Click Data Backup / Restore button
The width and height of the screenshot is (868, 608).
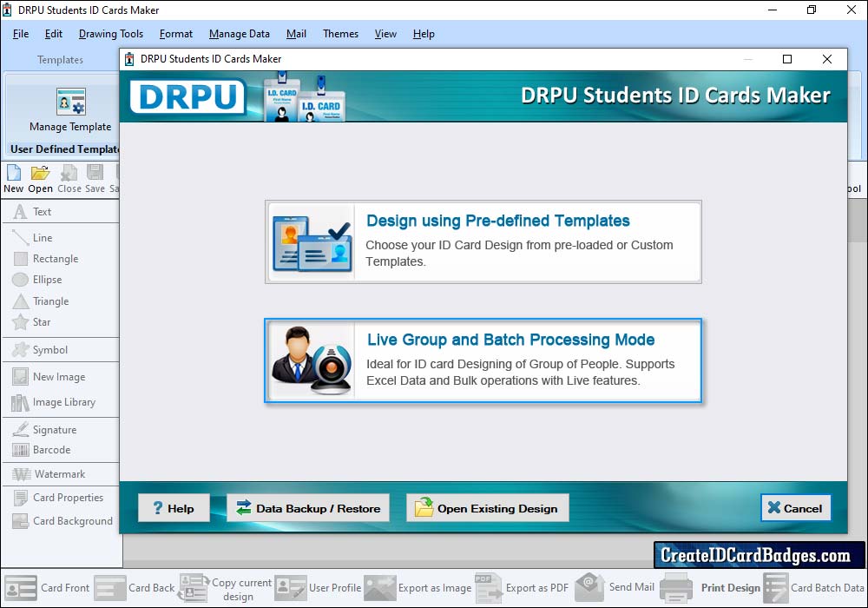click(x=308, y=508)
